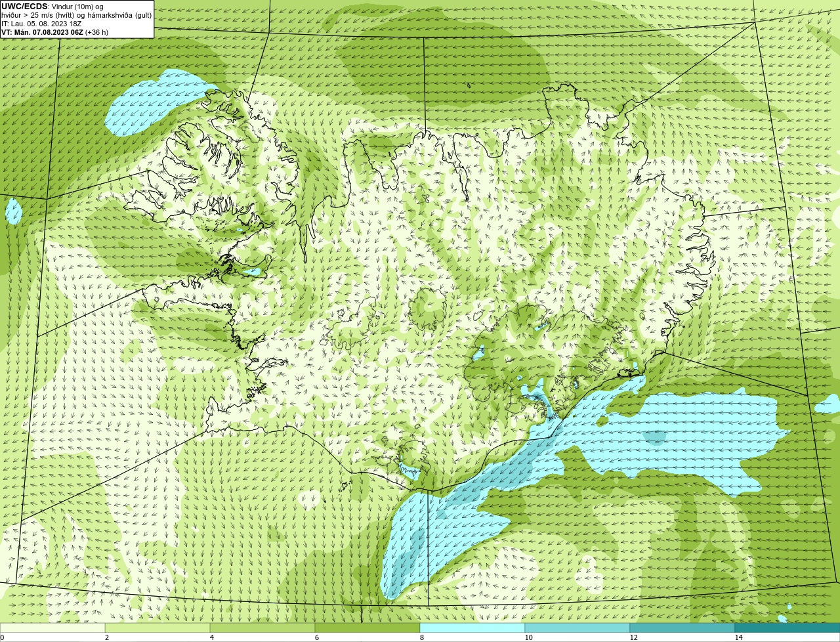Click the scale label '10'
Screen dimensions: 840x642
coord(528,637)
